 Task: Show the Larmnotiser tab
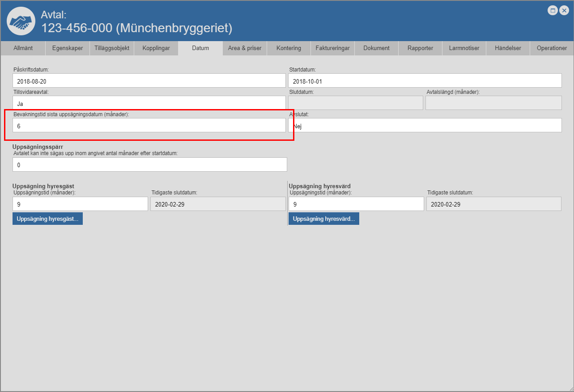click(464, 48)
